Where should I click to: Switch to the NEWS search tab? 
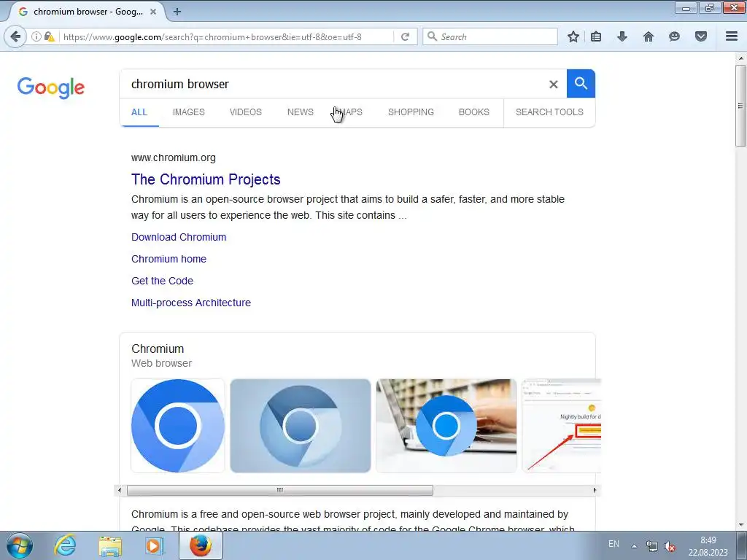300,112
